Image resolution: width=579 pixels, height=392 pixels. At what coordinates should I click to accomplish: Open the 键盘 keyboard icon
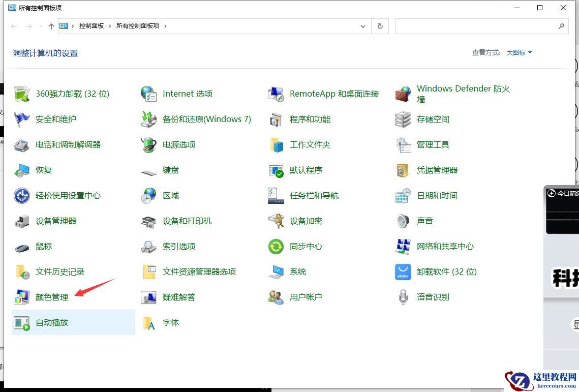pyautogui.click(x=149, y=172)
